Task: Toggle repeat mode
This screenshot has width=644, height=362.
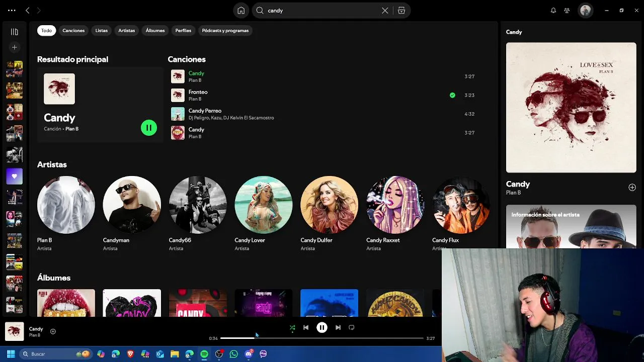Action: pos(352,328)
